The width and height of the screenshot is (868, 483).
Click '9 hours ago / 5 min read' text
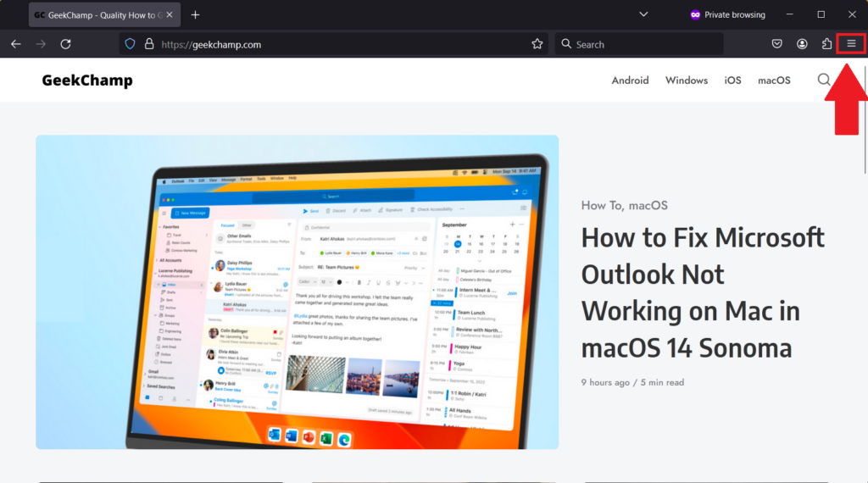point(632,382)
